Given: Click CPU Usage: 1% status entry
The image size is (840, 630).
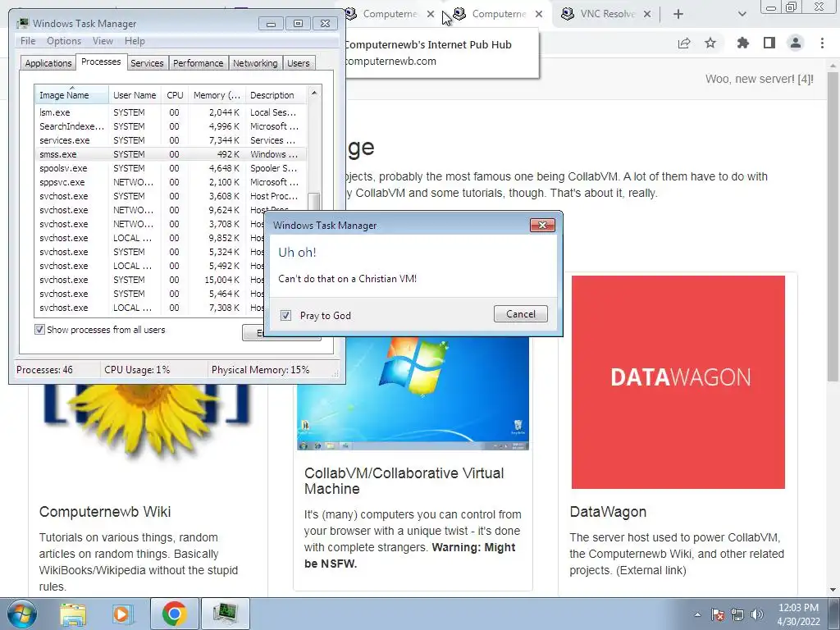Looking at the screenshot, I should pos(137,370).
